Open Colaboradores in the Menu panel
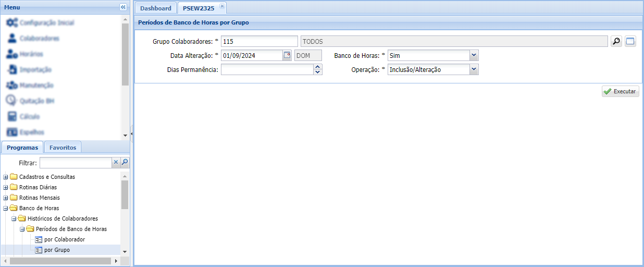644x267 pixels. [39, 39]
